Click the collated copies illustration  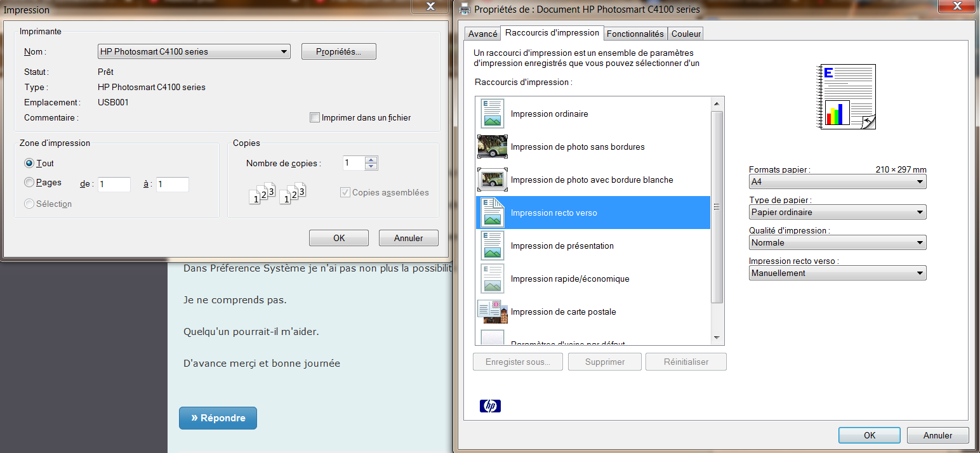[278, 194]
